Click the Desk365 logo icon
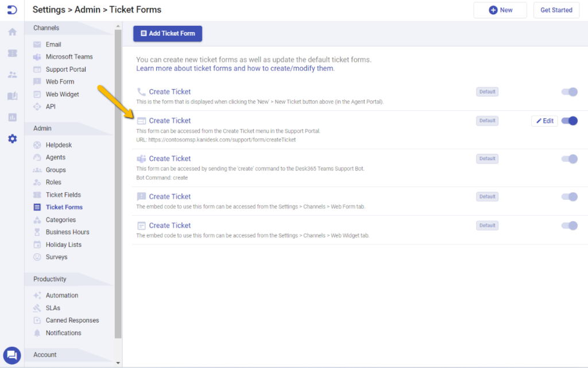 12,10
